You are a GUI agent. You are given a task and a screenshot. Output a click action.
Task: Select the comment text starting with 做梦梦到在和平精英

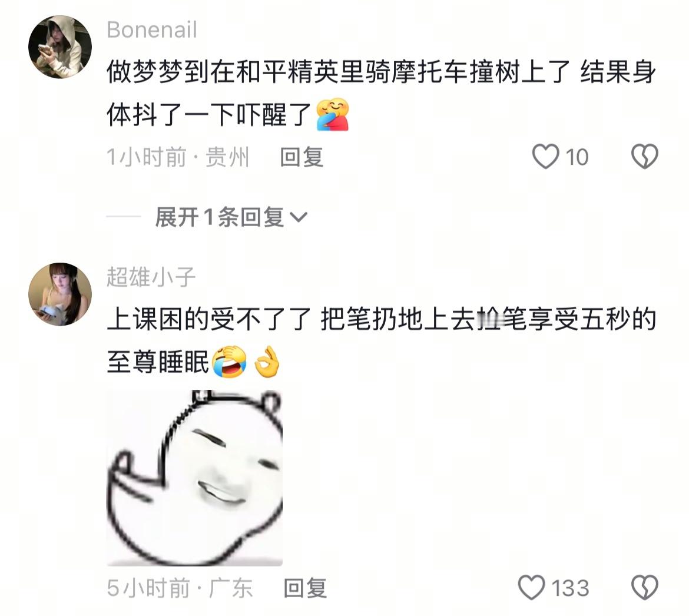click(382, 94)
